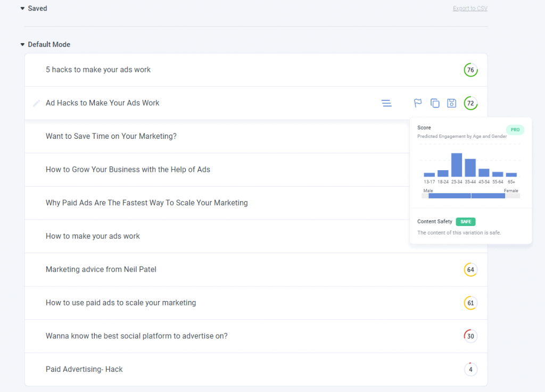Click the 45-54 age bar in chart

(x=484, y=172)
